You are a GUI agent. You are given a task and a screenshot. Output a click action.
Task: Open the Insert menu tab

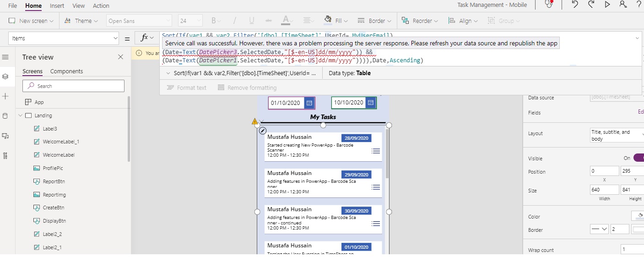click(57, 5)
